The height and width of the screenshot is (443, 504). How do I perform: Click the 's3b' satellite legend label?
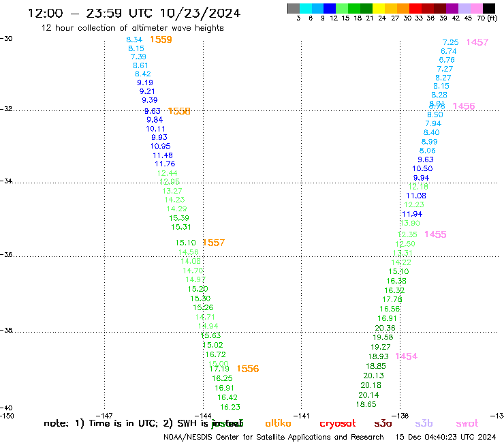click(x=424, y=423)
